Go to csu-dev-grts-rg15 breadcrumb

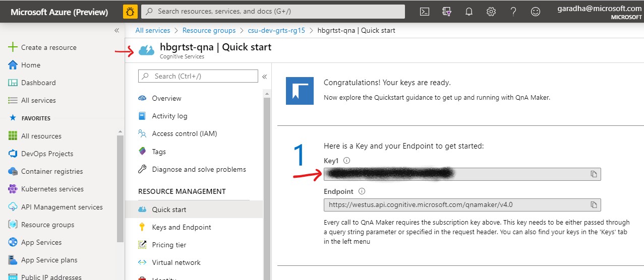click(x=276, y=30)
